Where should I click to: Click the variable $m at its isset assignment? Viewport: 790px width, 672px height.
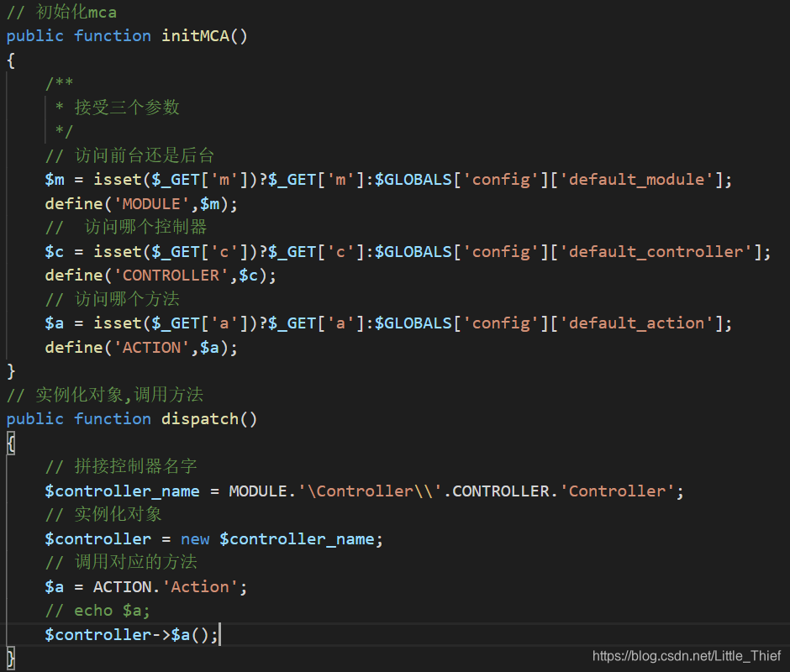[55, 179]
